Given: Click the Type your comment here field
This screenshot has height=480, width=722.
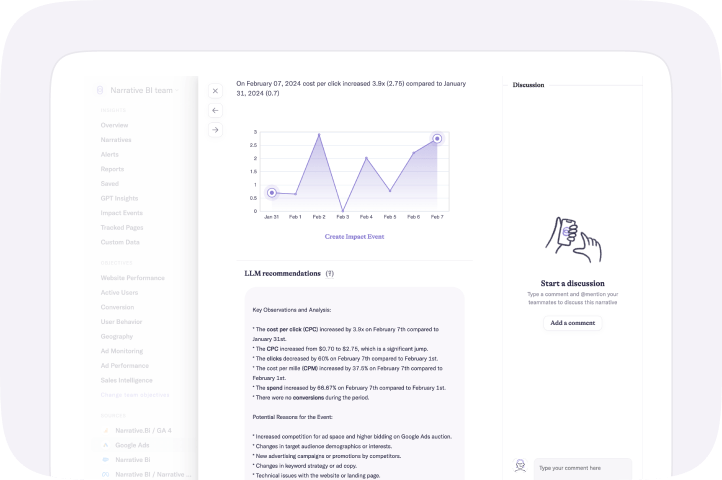Looking at the screenshot, I should tap(583, 468).
